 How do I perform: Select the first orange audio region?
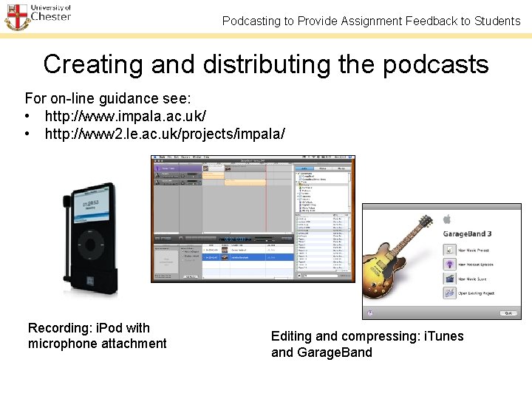point(214,175)
